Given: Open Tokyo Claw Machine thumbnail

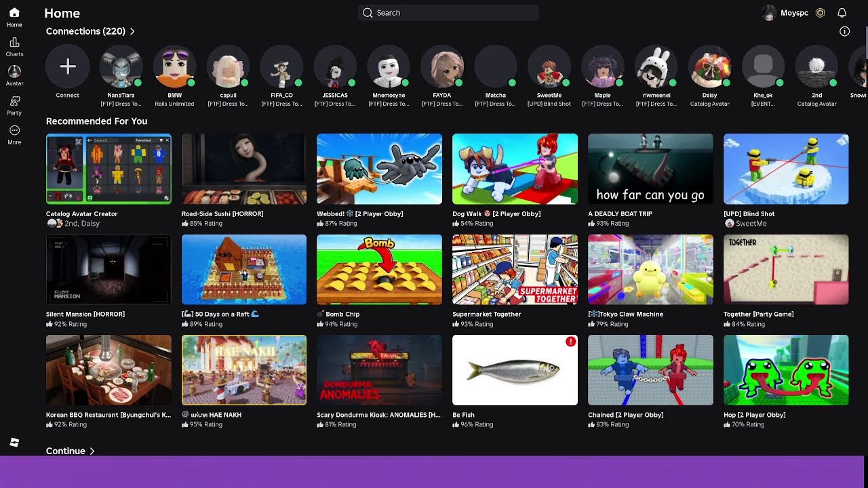Looking at the screenshot, I should pos(650,270).
